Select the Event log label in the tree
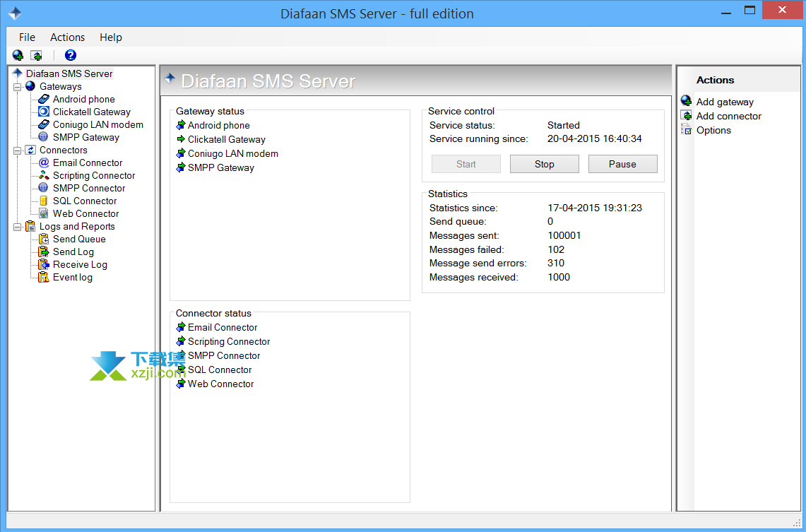The height and width of the screenshot is (532, 806). (x=73, y=278)
